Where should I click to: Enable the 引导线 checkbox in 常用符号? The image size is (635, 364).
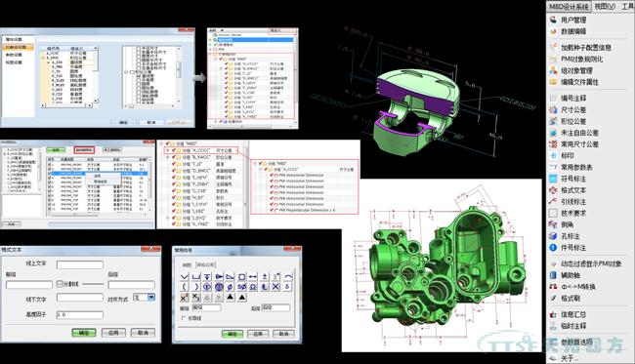tap(184, 318)
